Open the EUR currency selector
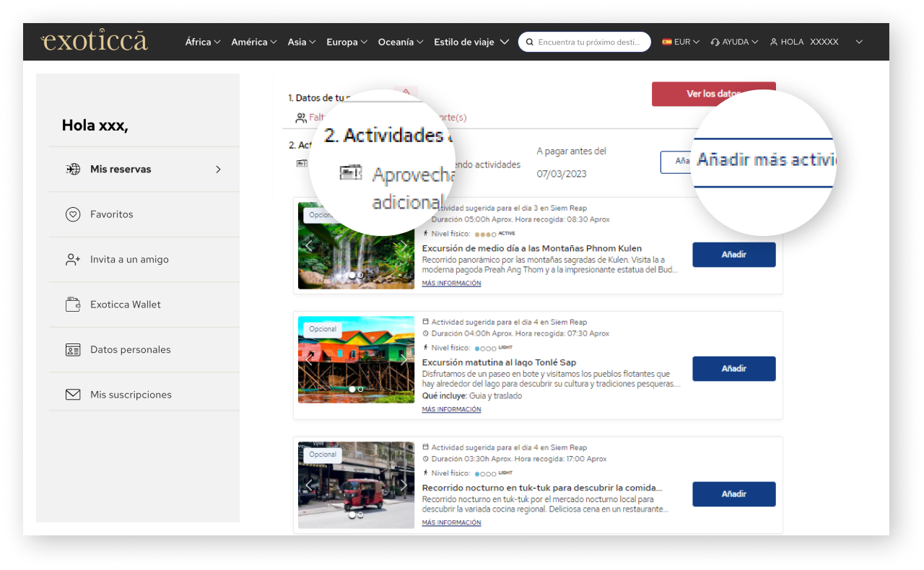Viewport: 924px width, 570px height. tap(681, 42)
